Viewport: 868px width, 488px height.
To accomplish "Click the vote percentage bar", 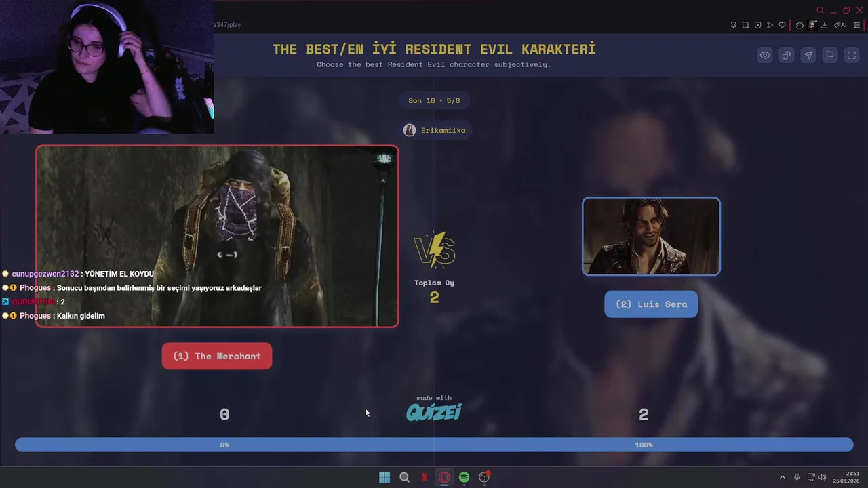I will pos(434,445).
